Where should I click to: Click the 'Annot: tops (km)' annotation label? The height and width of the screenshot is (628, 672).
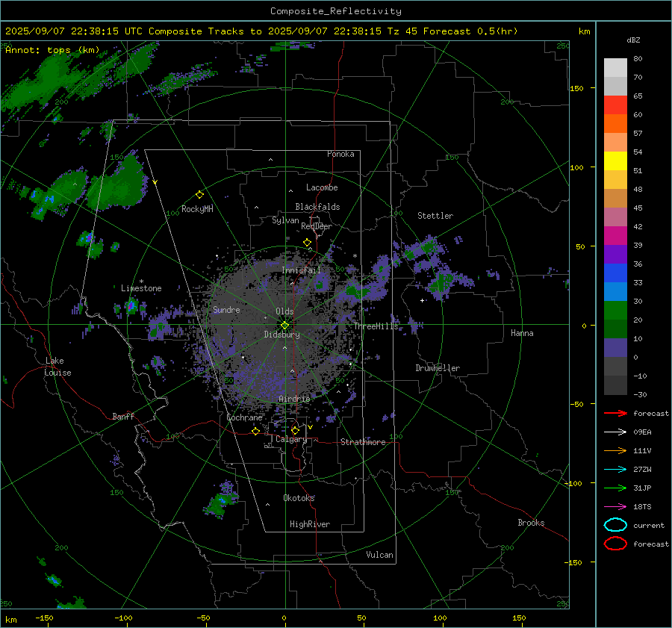point(52,50)
